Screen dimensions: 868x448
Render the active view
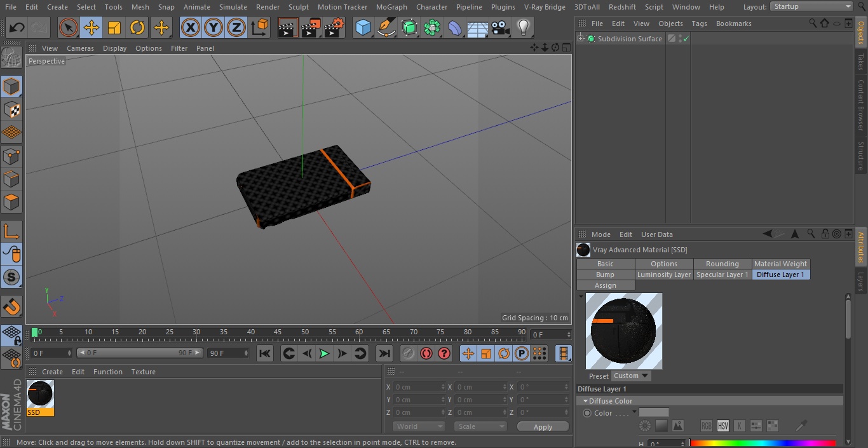click(288, 28)
